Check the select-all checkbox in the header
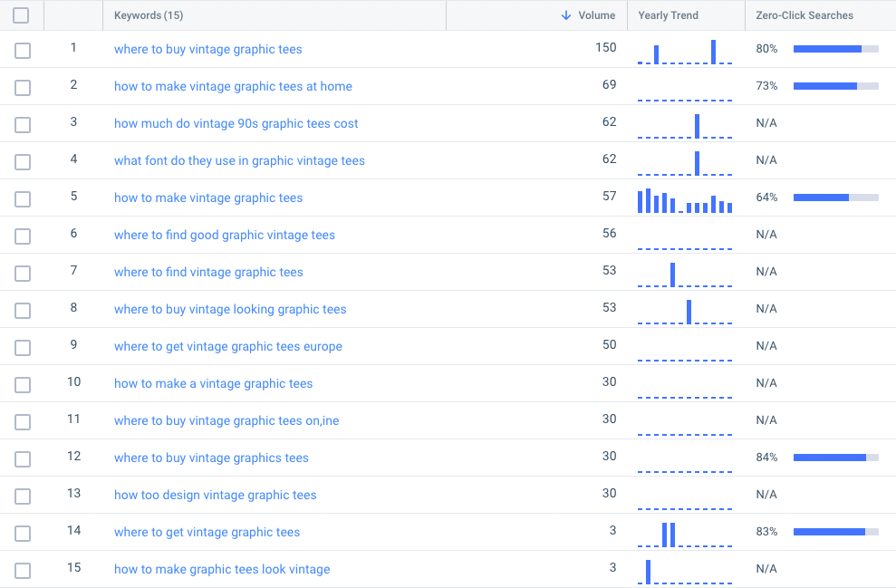This screenshot has height=588, width=896. [x=23, y=15]
